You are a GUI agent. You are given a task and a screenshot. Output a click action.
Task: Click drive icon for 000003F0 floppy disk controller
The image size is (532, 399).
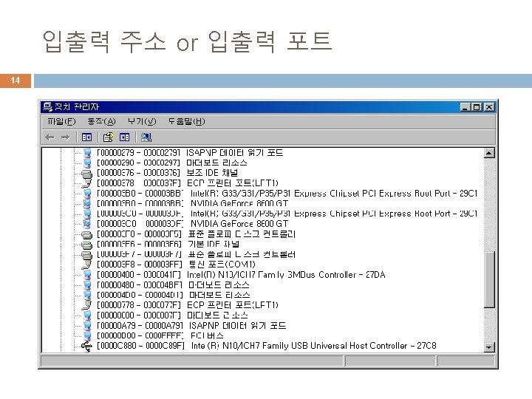[87, 234]
